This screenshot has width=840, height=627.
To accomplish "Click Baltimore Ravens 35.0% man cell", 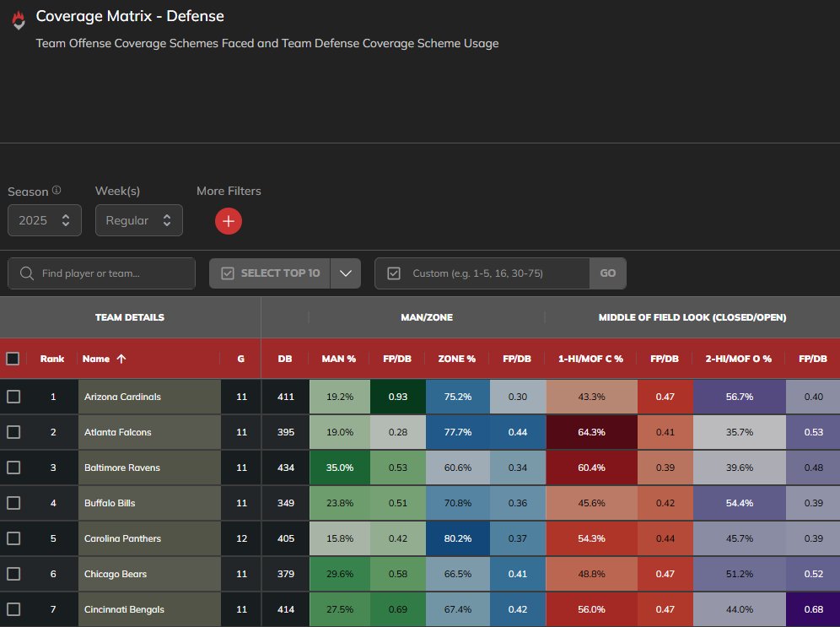I will [340, 468].
